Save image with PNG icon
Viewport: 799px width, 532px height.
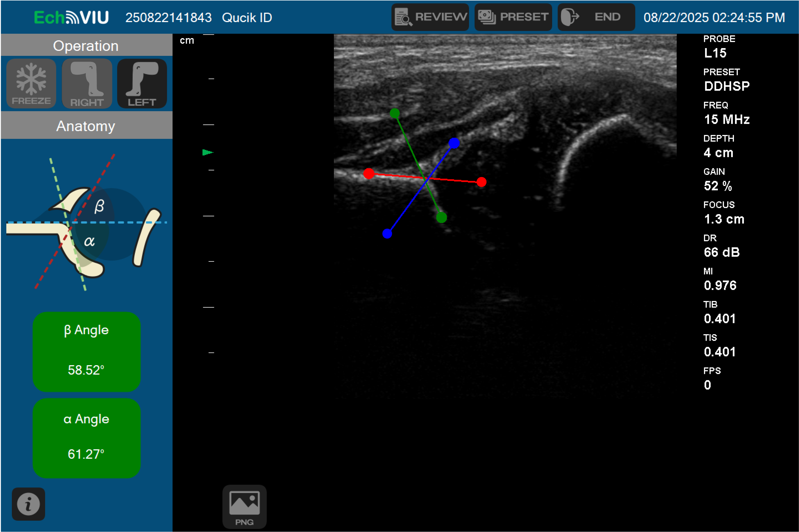pos(244,506)
